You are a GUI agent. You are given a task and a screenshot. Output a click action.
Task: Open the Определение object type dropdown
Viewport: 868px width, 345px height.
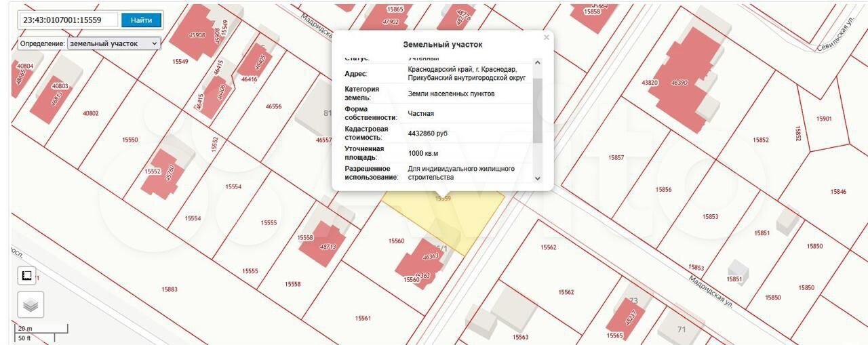pyautogui.click(x=113, y=43)
